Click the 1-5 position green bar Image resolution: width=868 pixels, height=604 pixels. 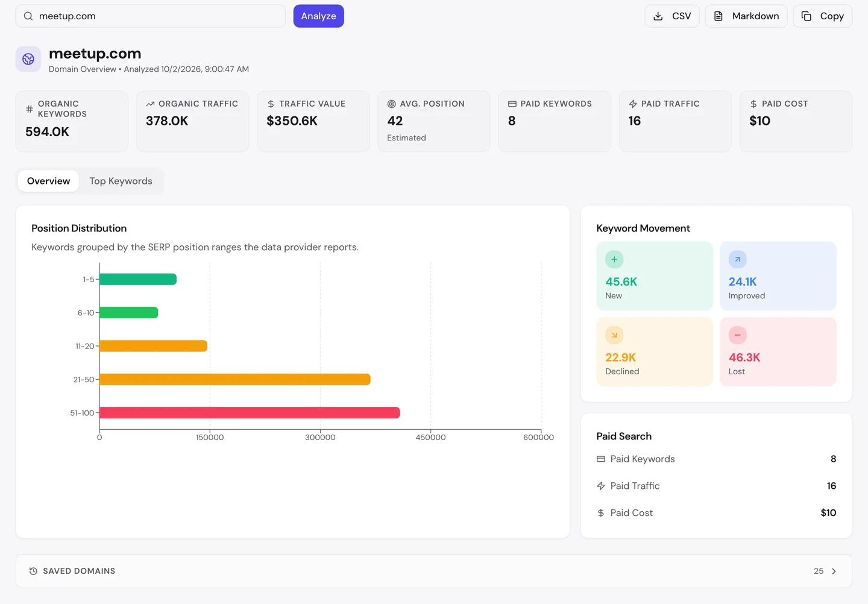(x=138, y=280)
